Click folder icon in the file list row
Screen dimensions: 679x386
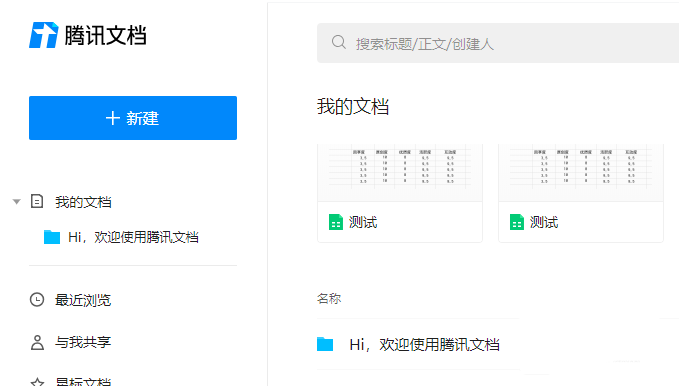[x=325, y=344]
